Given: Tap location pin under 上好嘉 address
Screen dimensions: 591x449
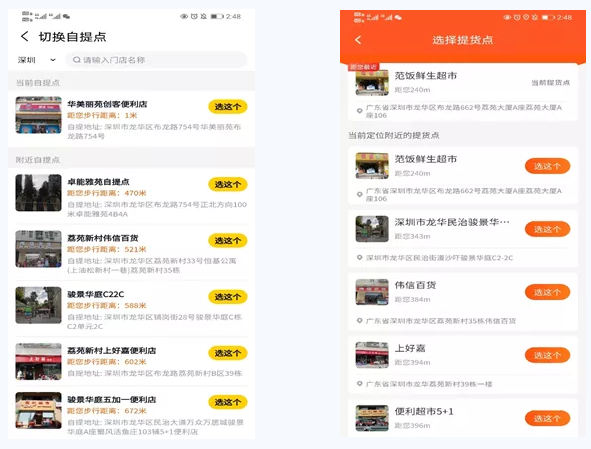Looking at the screenshot, I should pyautogui.click(x=360, y=384).
